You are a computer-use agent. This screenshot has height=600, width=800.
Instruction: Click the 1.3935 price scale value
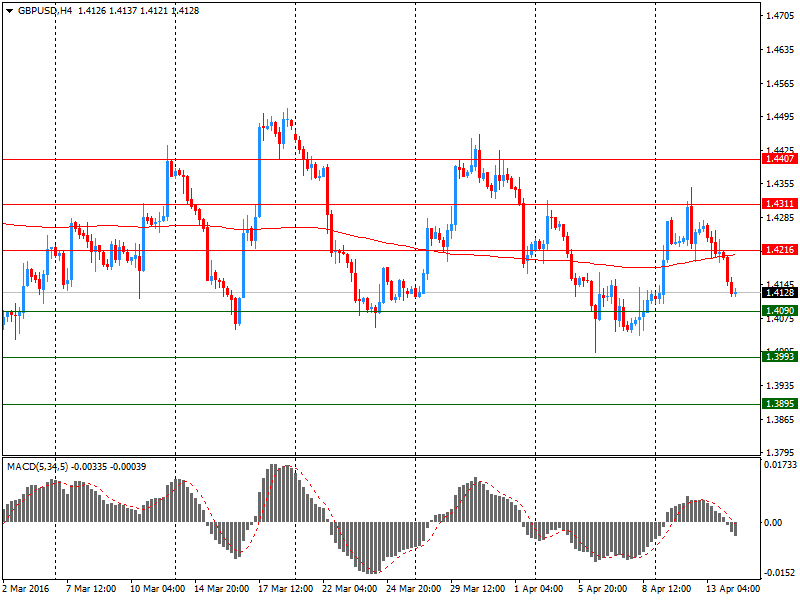780,386
